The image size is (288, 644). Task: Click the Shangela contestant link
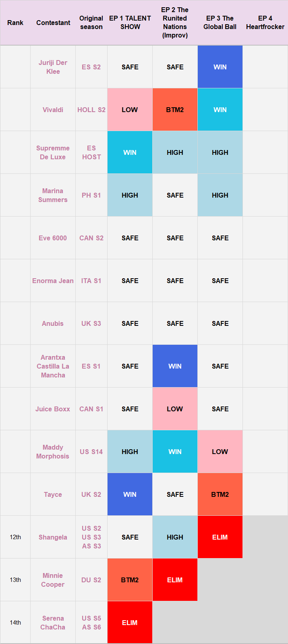point(53,537)
